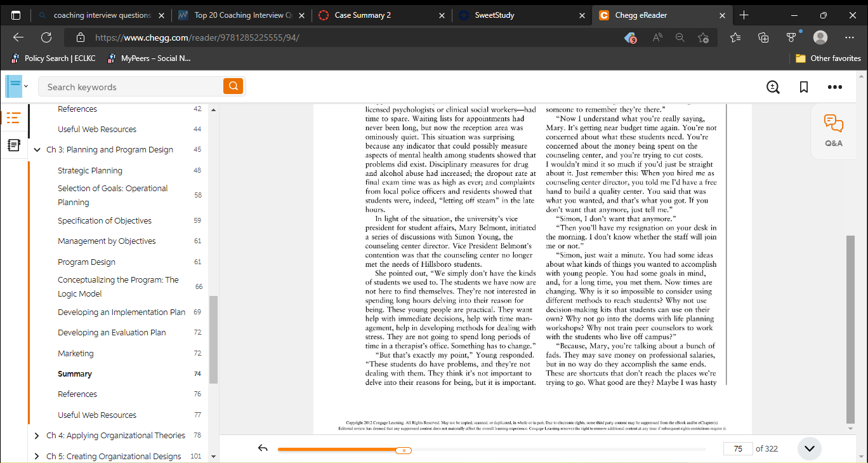Click the round down-chevron next page button
The width and height of the screenshot is (868, 463).
click(809, 448)
